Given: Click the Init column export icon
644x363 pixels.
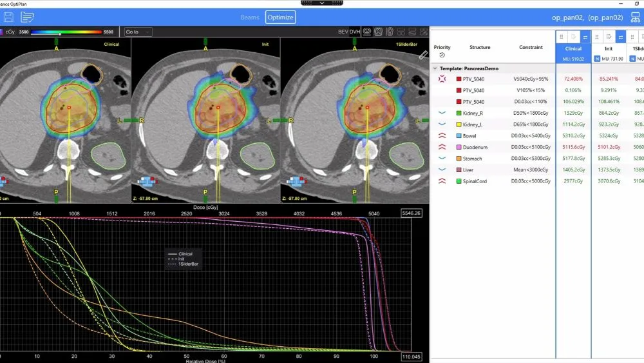Looking at the screenshot, I should click(x=609, y=37).
